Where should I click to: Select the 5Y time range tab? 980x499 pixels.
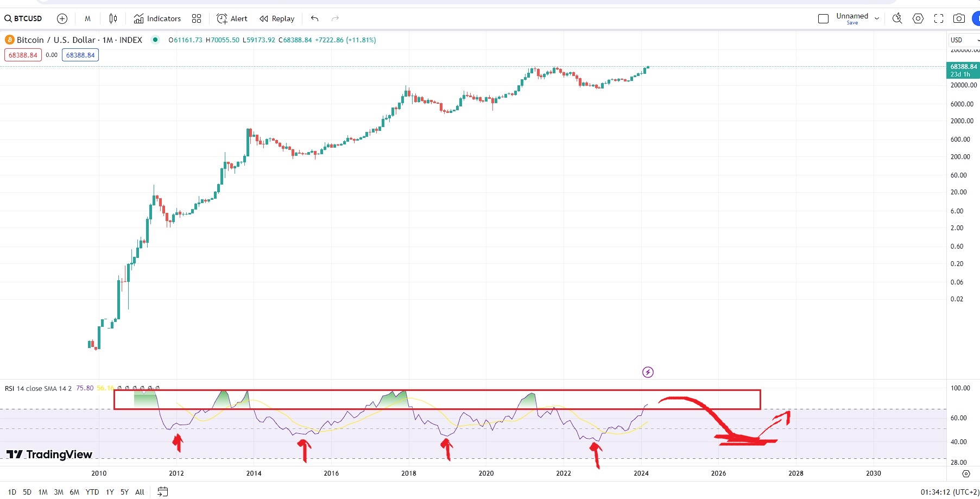pyautogui.click(x=124, y=492)
